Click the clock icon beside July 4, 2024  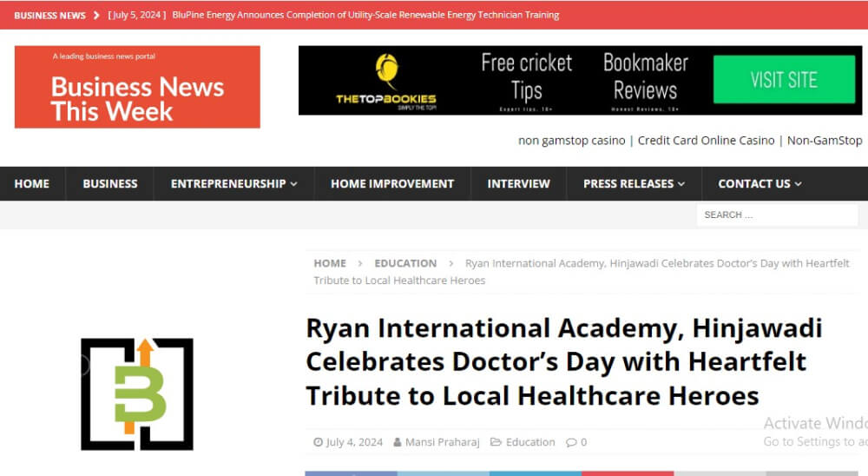pos(318,442)
